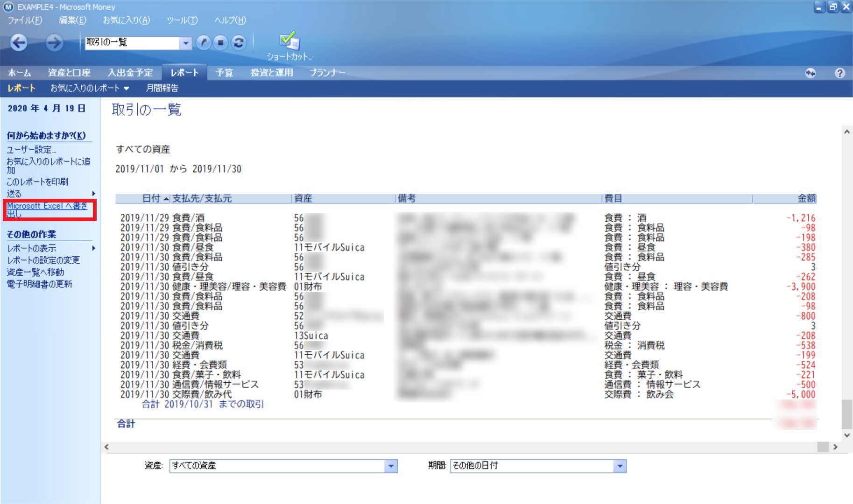
Task: Click the 金額 column header
Action: click(806, 198)
